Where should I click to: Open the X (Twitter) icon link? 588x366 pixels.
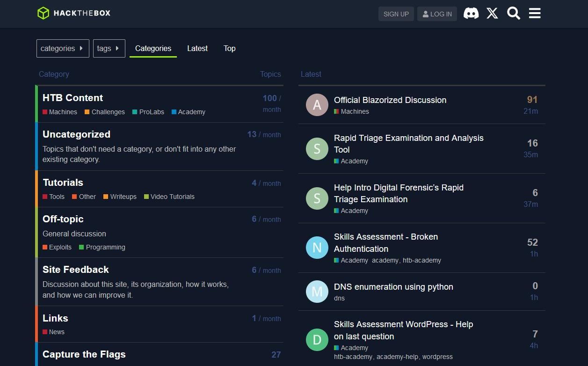(492, 14)
